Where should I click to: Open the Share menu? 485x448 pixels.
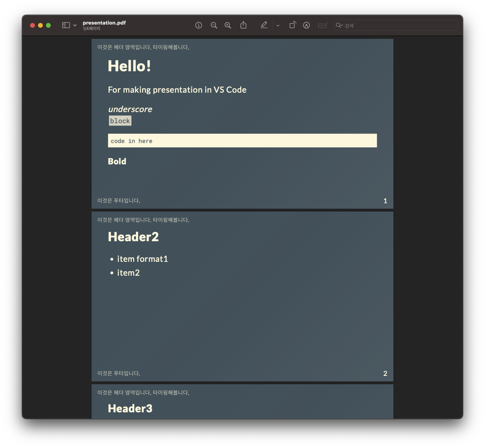(x=243, y=25)
